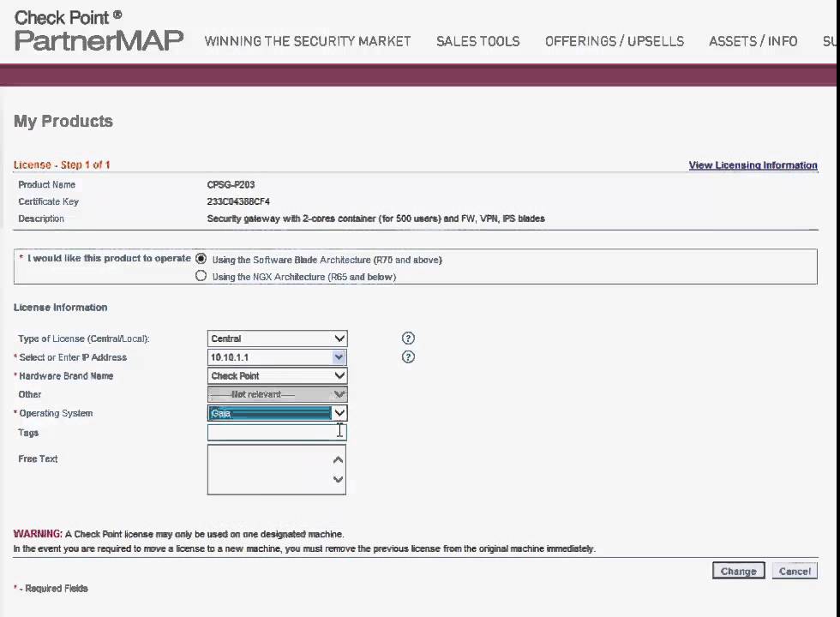This screenshot has width=840, height=617.
Task: Open help for IP Address field
Action: [408, 356]
